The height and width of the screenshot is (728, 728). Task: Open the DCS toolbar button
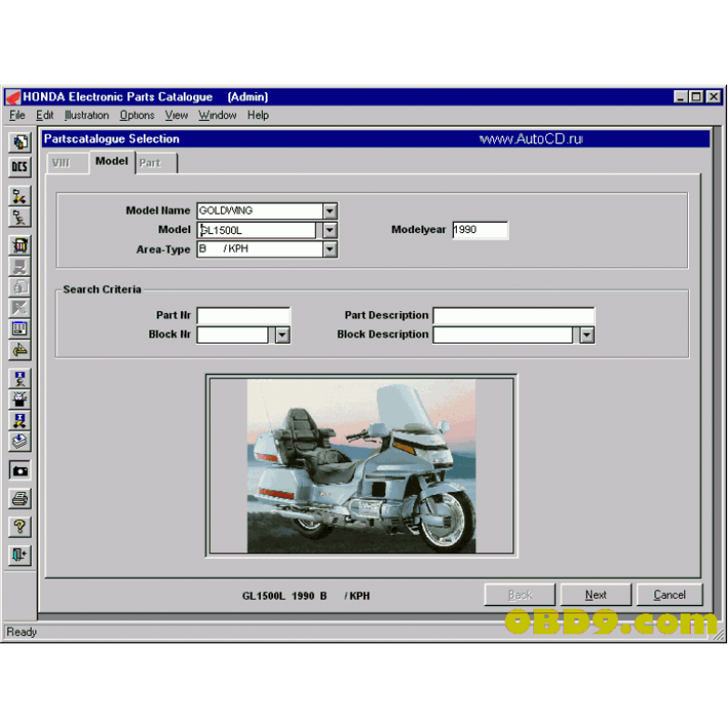pyautogui.click(x=19, y=167)
